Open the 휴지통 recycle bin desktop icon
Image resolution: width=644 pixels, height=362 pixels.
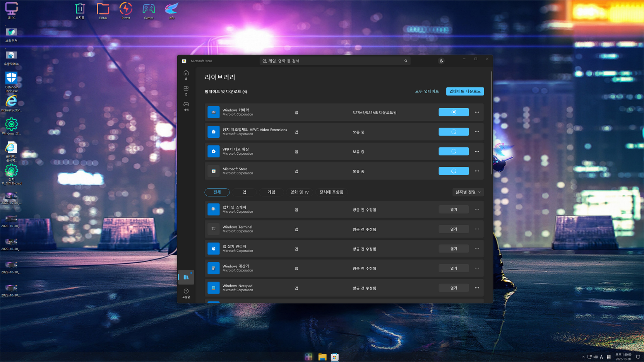click(80, 11)
